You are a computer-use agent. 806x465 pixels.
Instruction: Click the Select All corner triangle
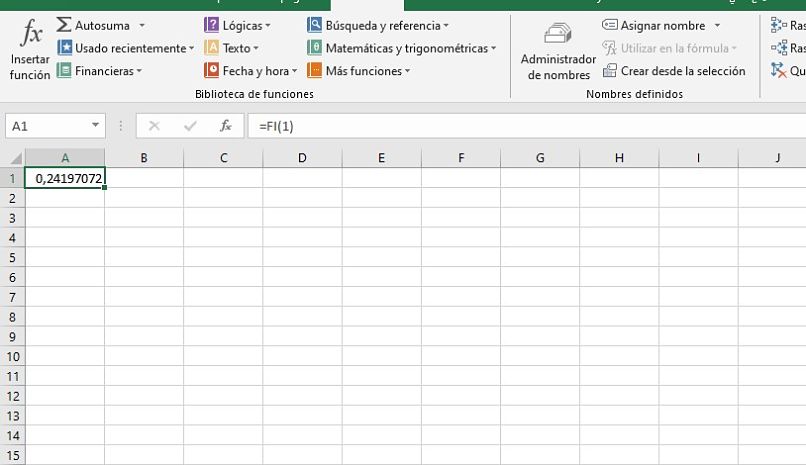coord(14,158)
